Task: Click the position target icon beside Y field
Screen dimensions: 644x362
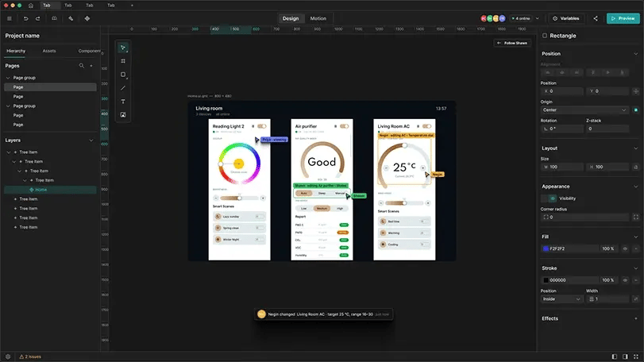Action: 636,91
